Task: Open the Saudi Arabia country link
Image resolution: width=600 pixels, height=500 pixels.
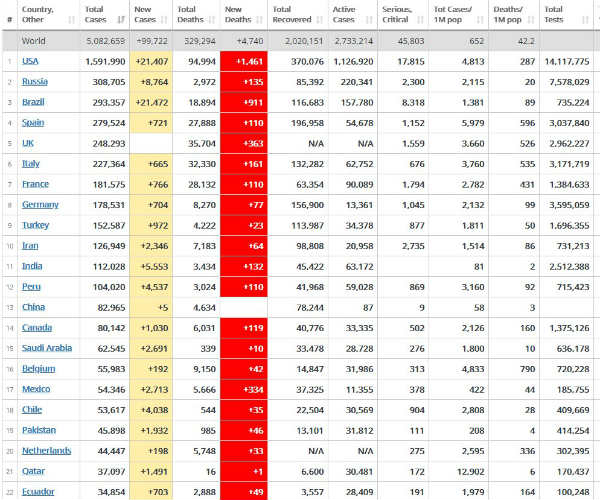Action: (47, 348)
